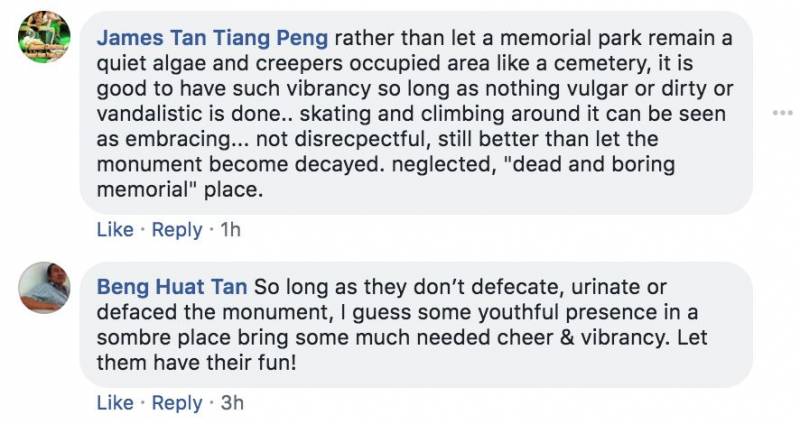Viewport: 800px width, 424px height.
Task: Like Beng Huat Tan's comment
Action: pos(115,403)
